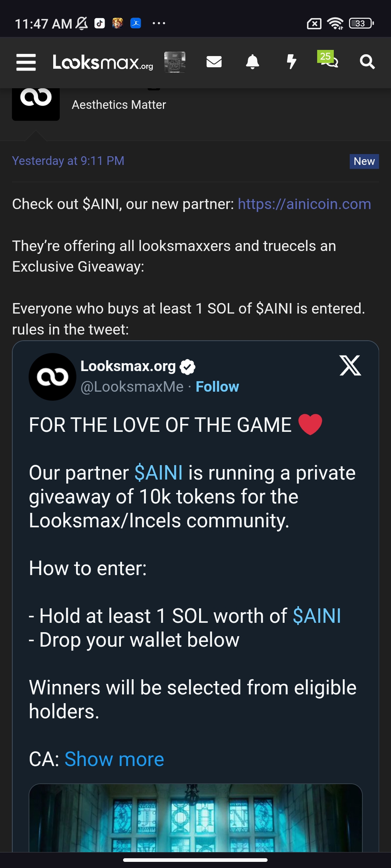Open the inbox envelope icon
Image resolution: width=391 pixels, height=868 pixels.
(214, 62)
